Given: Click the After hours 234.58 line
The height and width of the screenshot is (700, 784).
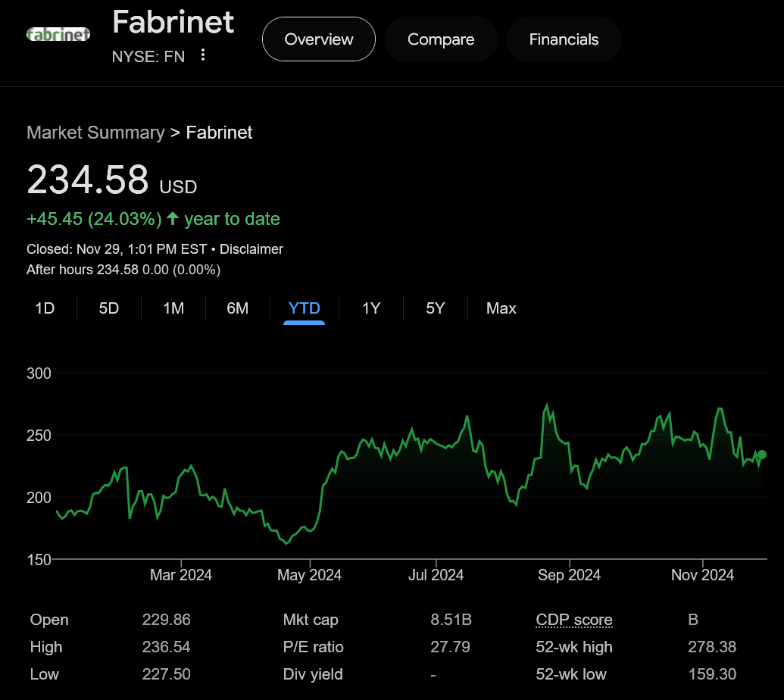Looking at the screenshot, I should 123,270.
